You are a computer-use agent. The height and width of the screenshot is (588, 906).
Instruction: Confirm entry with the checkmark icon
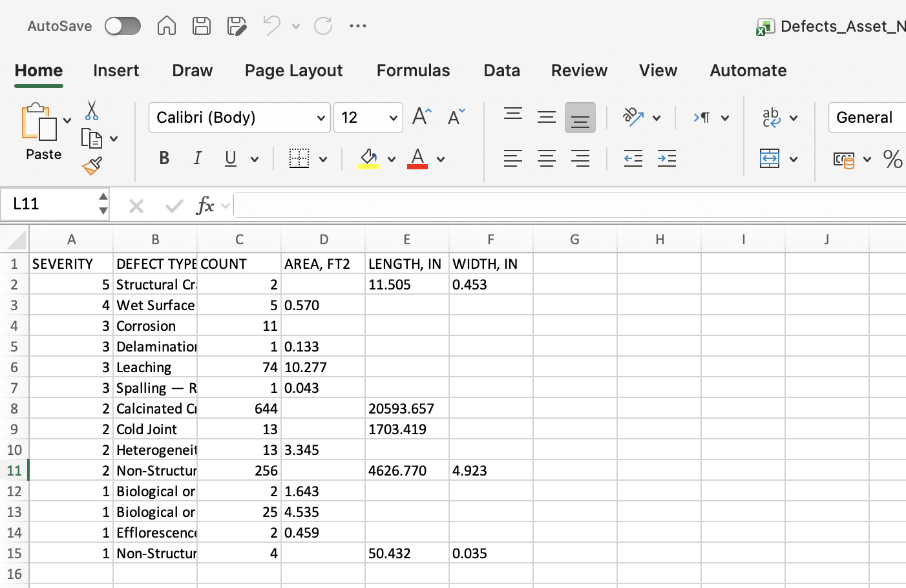click(x=174, y=206)
